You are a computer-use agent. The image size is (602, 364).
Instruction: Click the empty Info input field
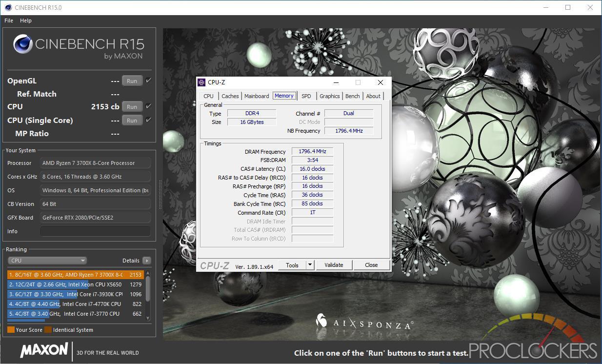[95, 231]
